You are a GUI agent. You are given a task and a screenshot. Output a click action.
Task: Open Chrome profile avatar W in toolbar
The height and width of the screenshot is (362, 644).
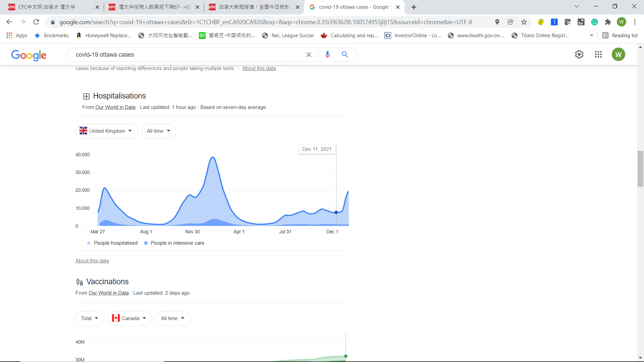[621, 22]
